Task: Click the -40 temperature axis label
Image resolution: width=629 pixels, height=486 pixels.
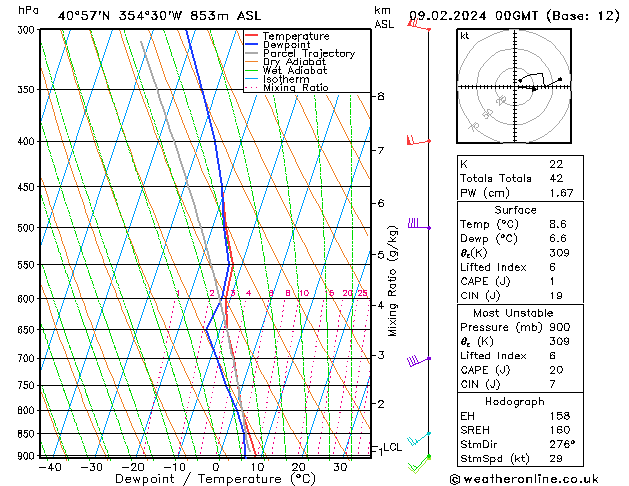Action: [50, 467]
